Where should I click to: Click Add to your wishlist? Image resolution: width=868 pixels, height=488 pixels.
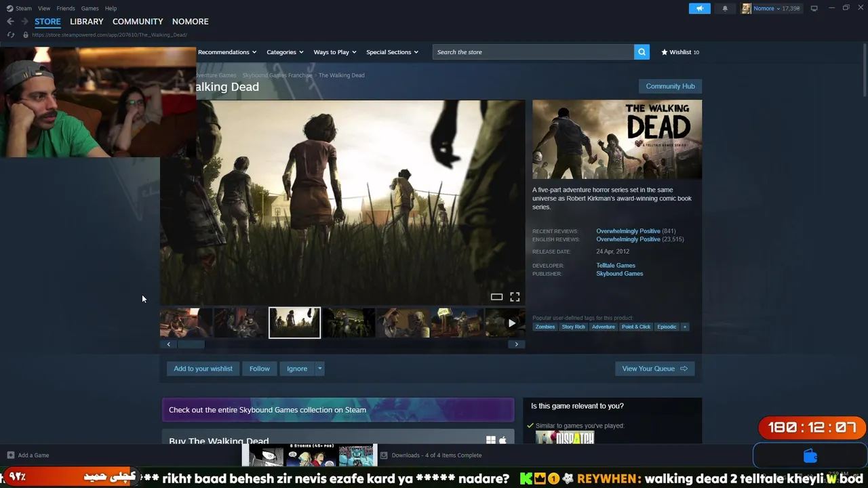coord(203,369)
